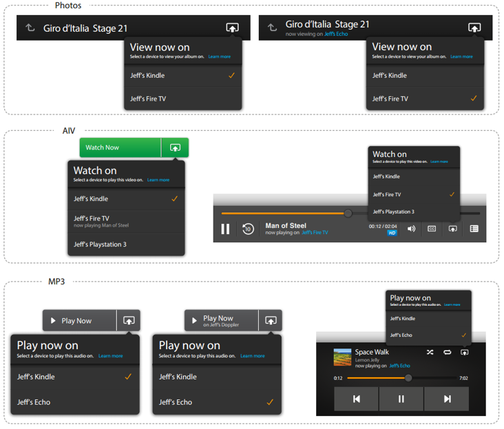Toggle closed captions in video player

pos(432,229)
